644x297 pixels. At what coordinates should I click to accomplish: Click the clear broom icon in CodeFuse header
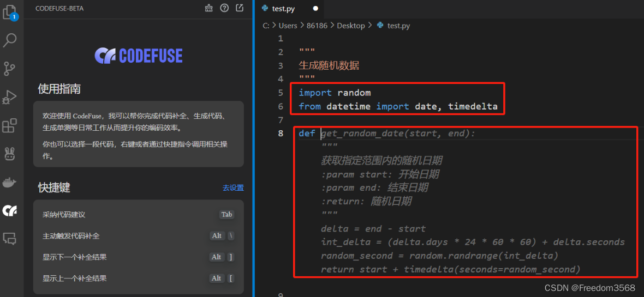click(x=208, y=8)
